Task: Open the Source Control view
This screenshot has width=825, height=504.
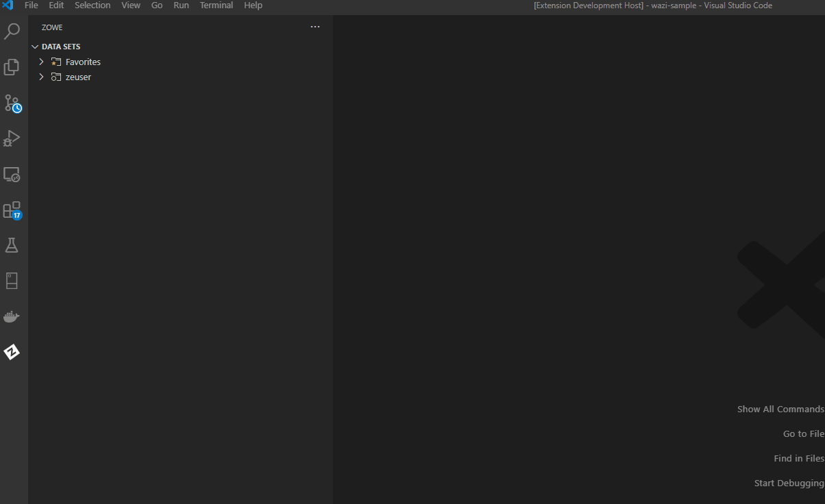Action: (x=12, y=103)
